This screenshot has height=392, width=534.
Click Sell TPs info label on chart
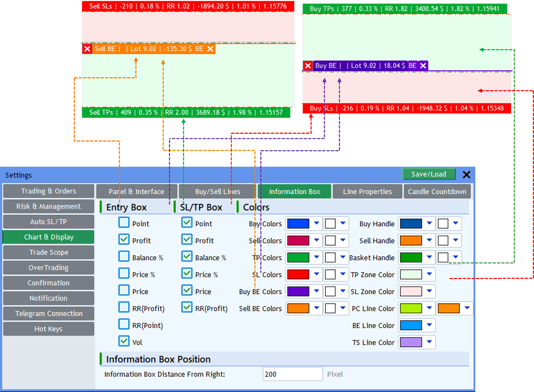pyautogui.click(x=186, y=112)
